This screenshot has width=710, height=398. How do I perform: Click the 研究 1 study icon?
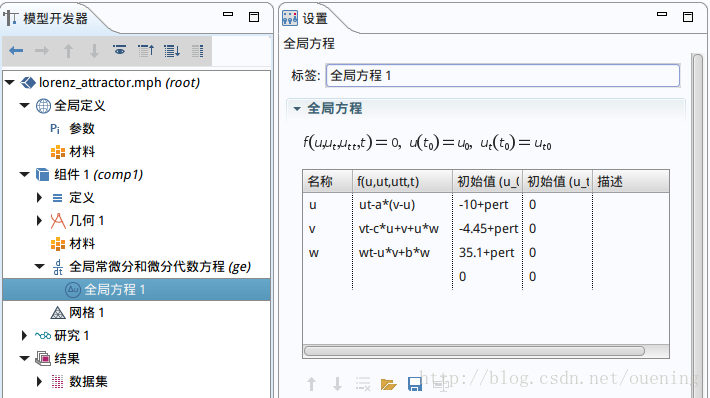pyautogui.click(x=43, y=336)
